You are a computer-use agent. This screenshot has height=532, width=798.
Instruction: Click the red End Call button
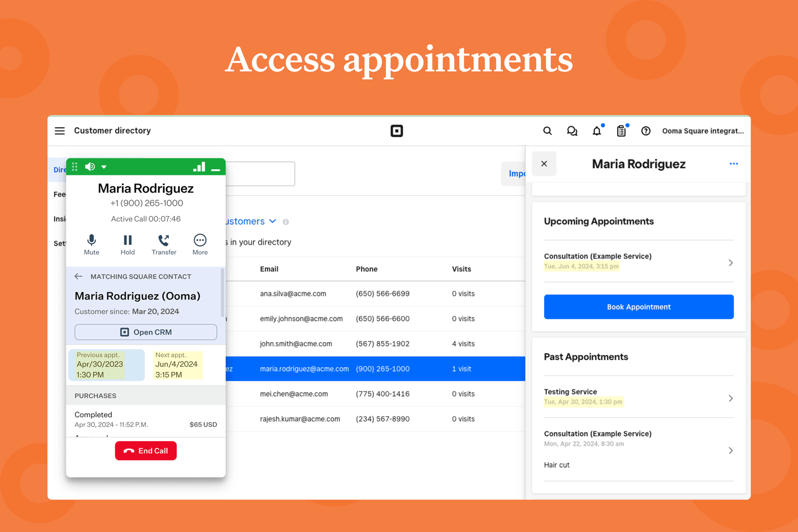[x=146, y=451]
